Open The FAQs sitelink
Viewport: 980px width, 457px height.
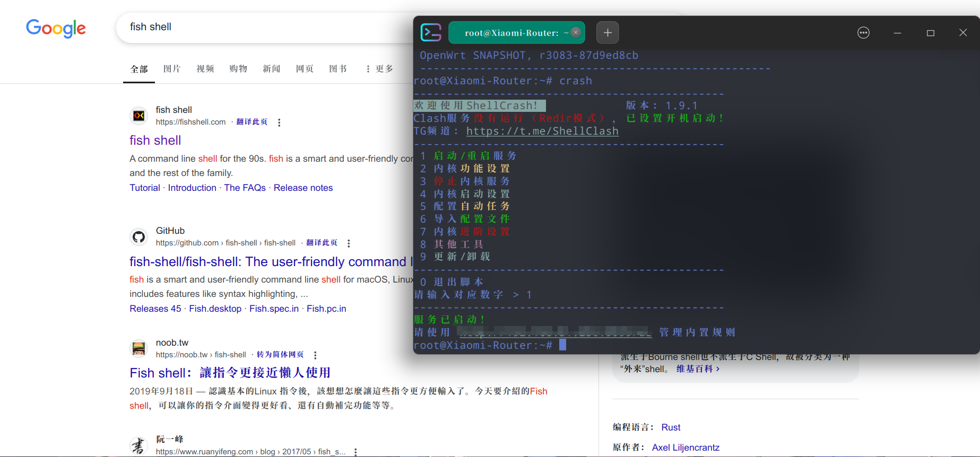click(245, 188)
